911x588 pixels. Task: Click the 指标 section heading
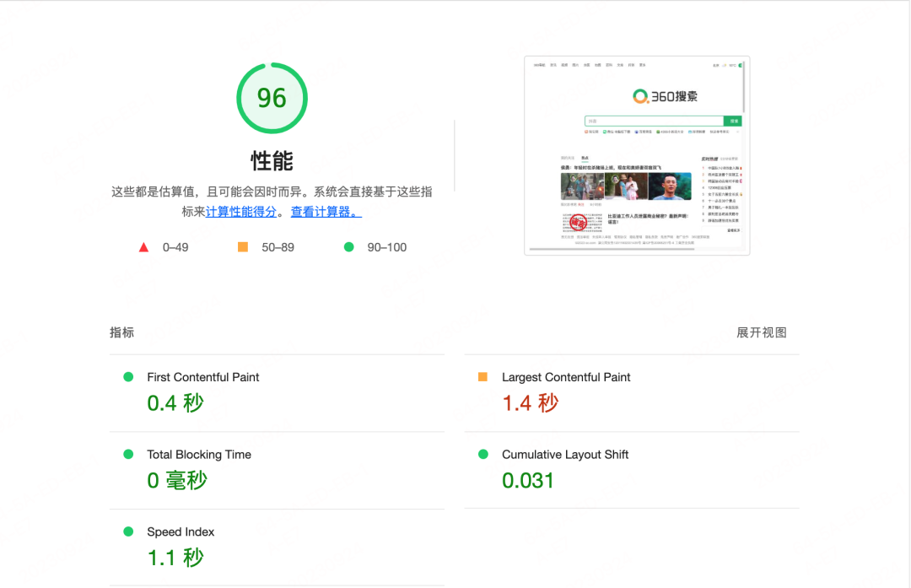(122, 332)
